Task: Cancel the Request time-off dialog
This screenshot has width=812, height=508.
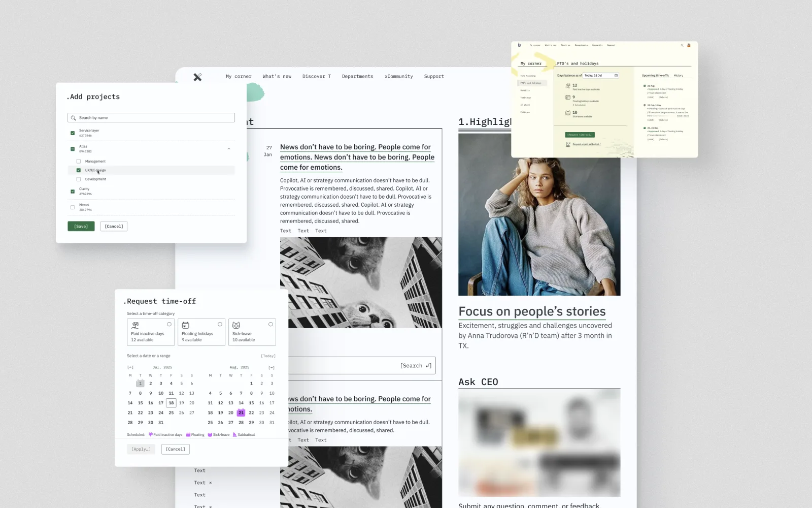Action: [176, 449]
